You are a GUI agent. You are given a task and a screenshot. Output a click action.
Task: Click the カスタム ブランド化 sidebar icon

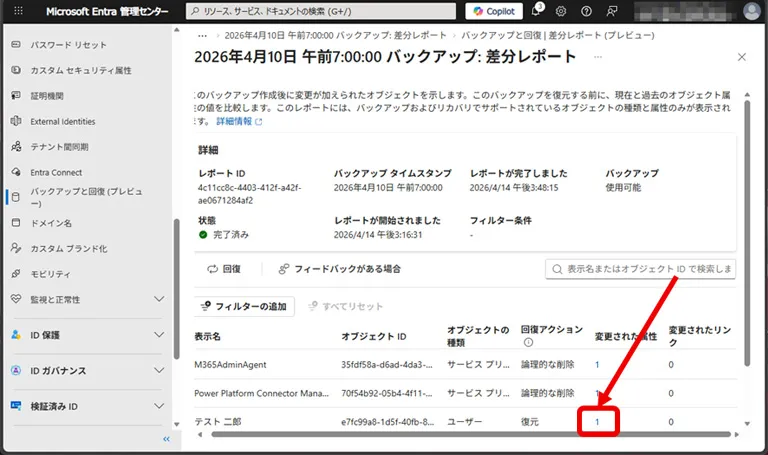click(16, 248)
